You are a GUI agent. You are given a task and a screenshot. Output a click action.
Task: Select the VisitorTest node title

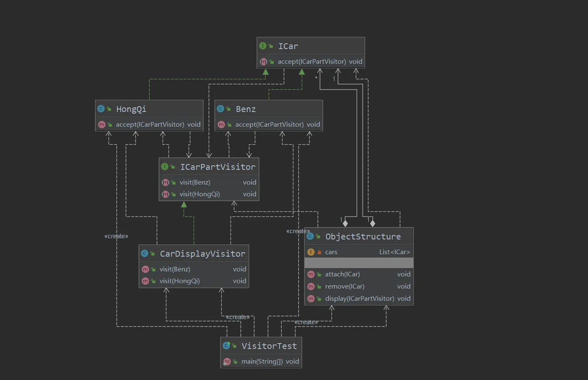click(269, 346)
